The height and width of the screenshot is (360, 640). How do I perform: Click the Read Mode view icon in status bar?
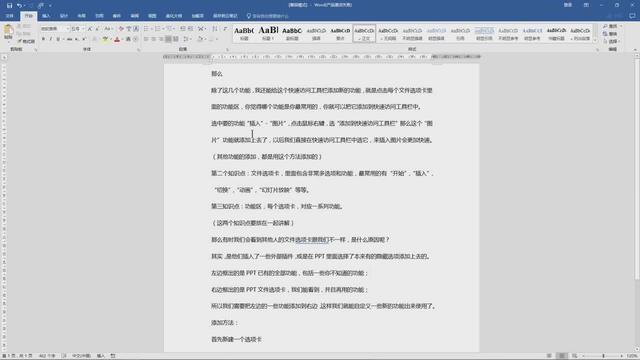549,356
